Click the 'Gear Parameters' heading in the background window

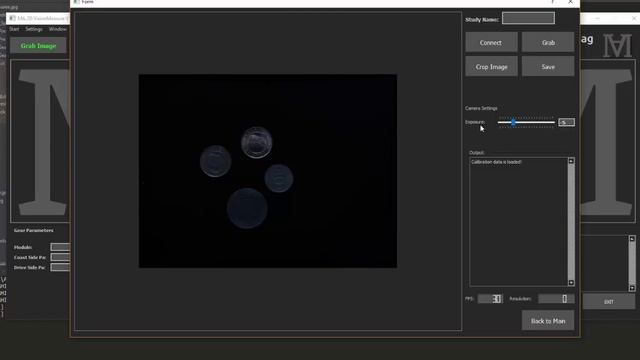33,230
